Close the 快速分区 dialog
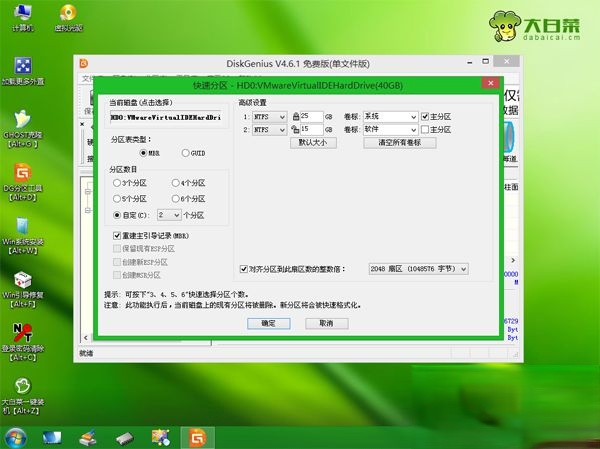The width and height of the screenshot is (600, 449). click(x=491, y=83)
